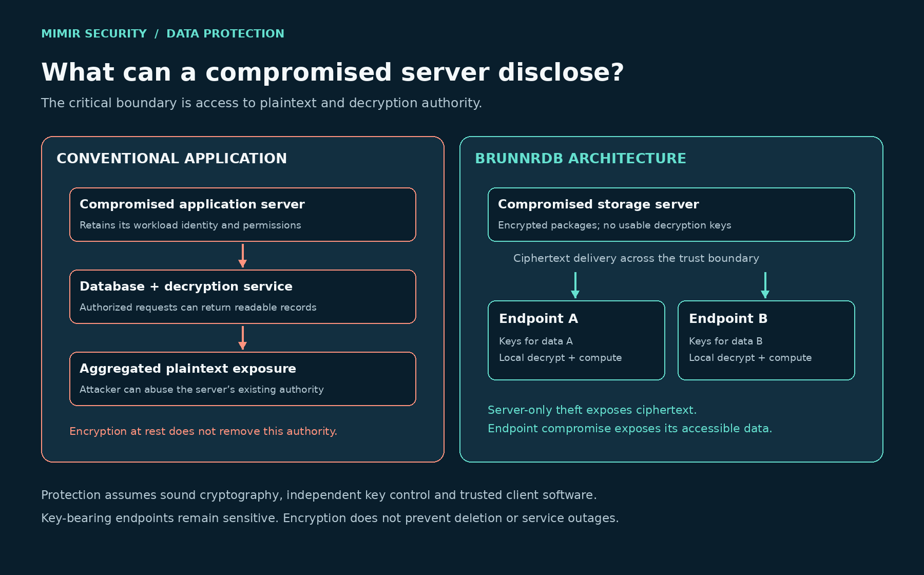This screenshot has width=924, height=575.
Task: Click 'Server-only theft exposes ciphertext.' note
Action: point(592,410)
